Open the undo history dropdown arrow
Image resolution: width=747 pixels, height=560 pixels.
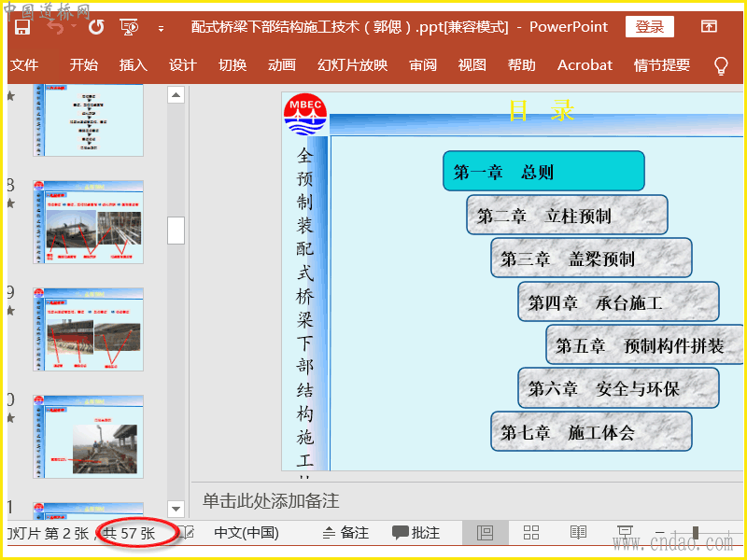[74, 26]
